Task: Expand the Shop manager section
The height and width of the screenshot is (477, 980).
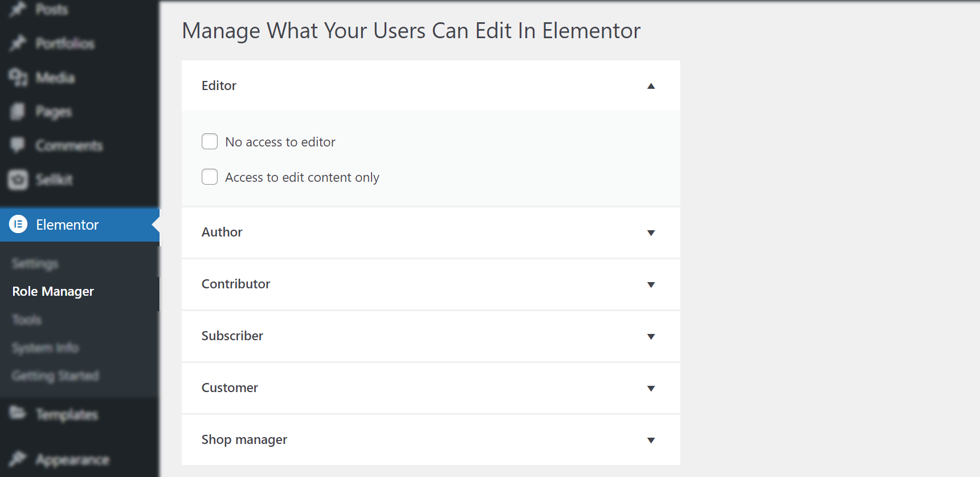Action: [651, 440]
